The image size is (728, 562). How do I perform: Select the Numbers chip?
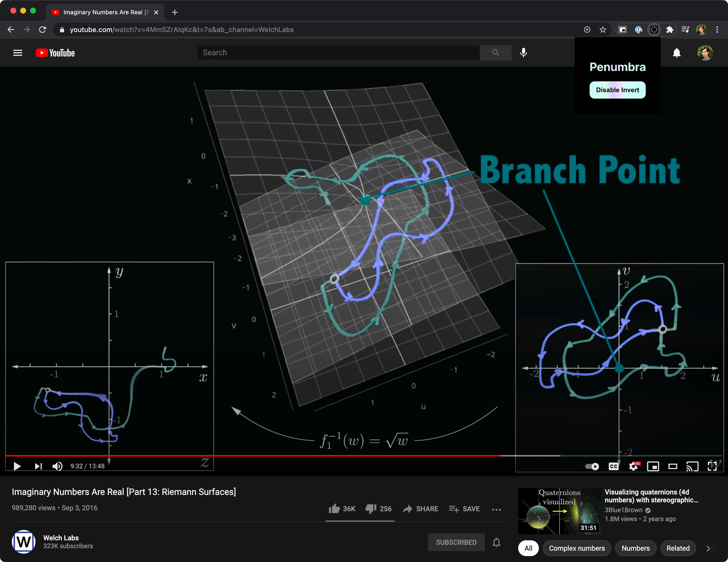pos(635,548)
